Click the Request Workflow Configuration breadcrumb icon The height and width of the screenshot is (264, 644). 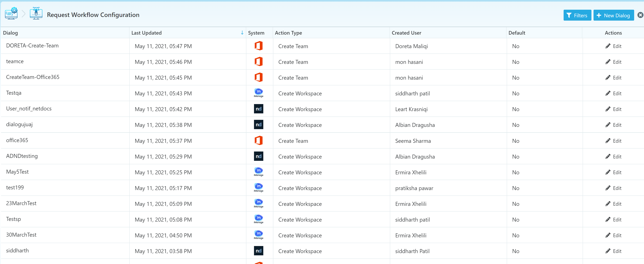coord(36,14)
